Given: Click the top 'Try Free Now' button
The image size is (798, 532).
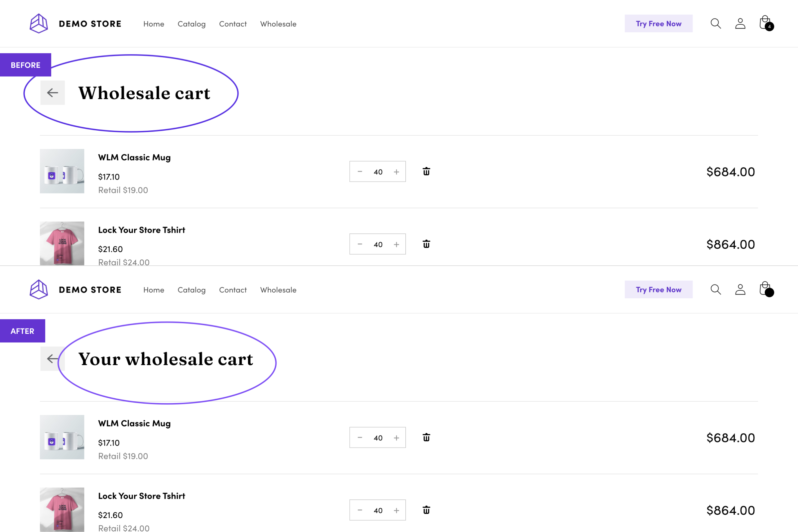Looking at the screenshot, I should click(658, 23).
